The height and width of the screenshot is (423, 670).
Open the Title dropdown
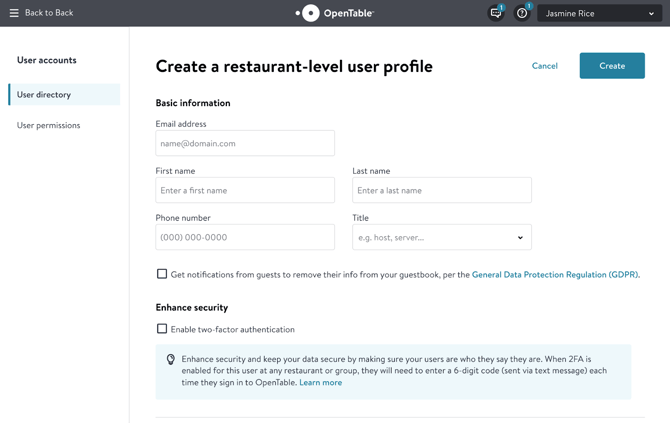click(x=441, y=237)
